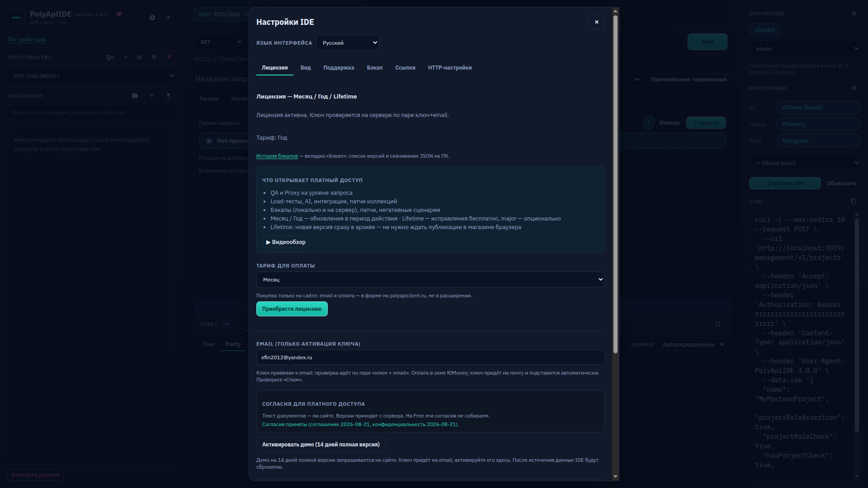This screenshot has height=488, width=868.
Task: Delete the workspace with the red trash icon
Action: pos(169,57)
